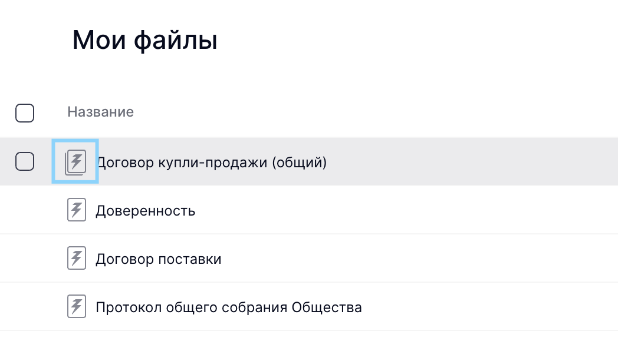Toggle the select-all checkbox beside Название
The image size is (618, 364).
coord(25,113)
